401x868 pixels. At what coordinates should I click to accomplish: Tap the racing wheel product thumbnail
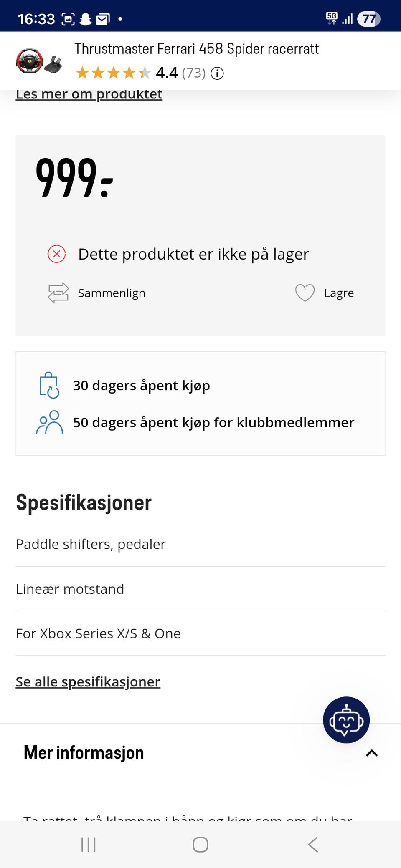point(39,61)
